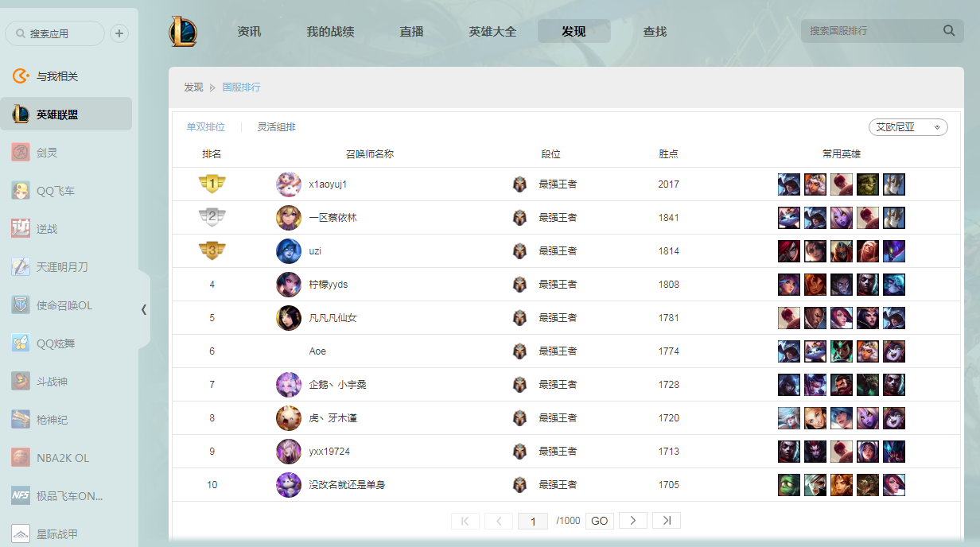Add an app with the plus button
Screen dimensions: 980x547
pyautogui.click(x=119, y=33)
